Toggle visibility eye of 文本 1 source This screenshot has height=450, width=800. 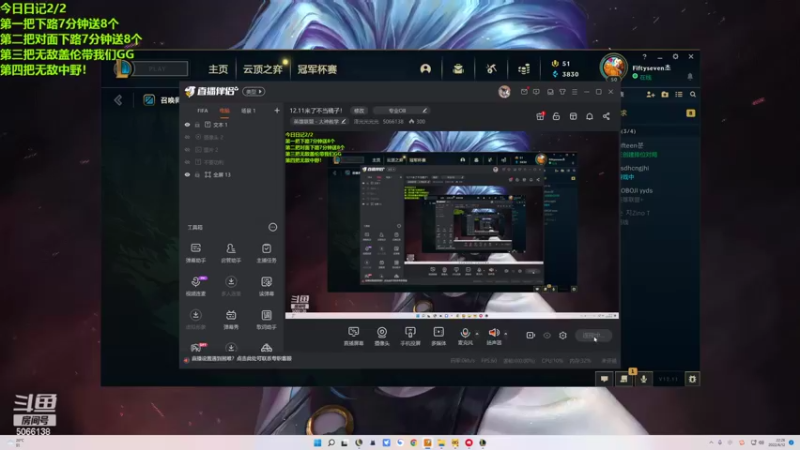[187, 124]
